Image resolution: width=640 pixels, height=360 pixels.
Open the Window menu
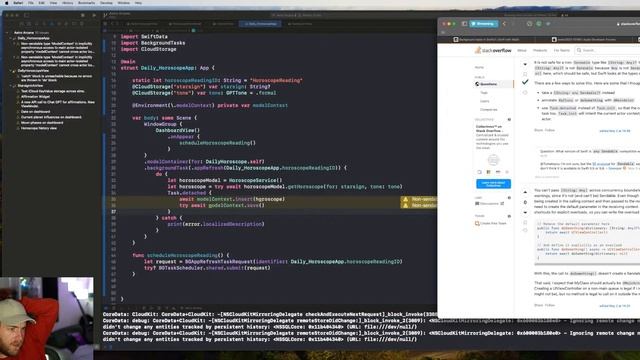click(x=123, y=3)
